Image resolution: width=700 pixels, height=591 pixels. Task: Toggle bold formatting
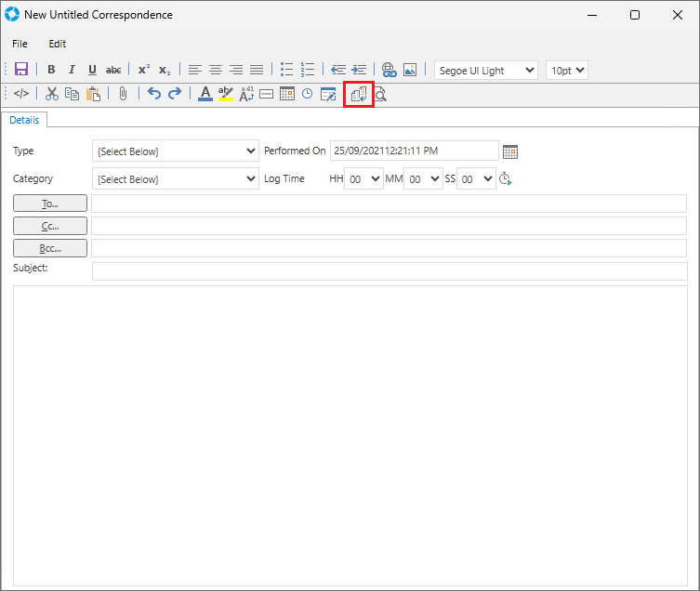51,70
